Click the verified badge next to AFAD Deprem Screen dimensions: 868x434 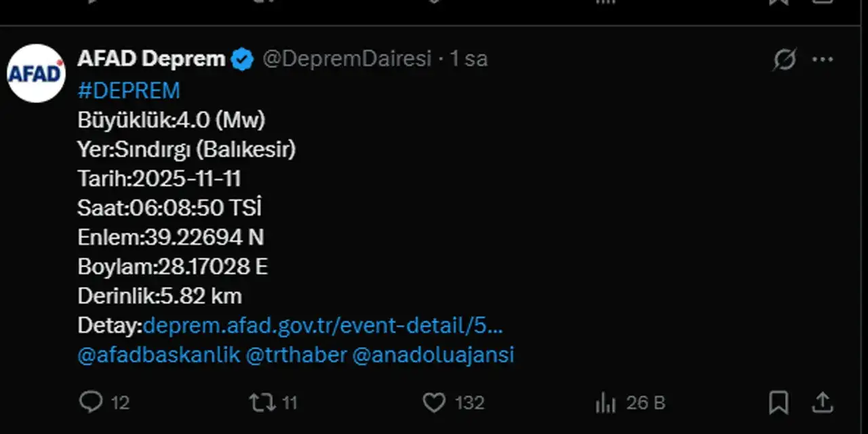coord(243,59)
